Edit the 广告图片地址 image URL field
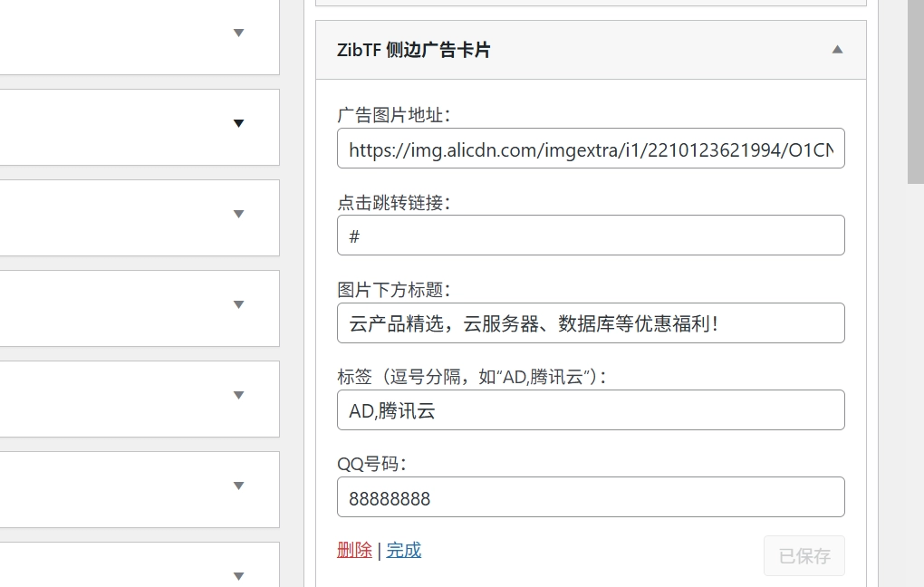The width and height of the screenshot is (924, 587). coord(591,148)
